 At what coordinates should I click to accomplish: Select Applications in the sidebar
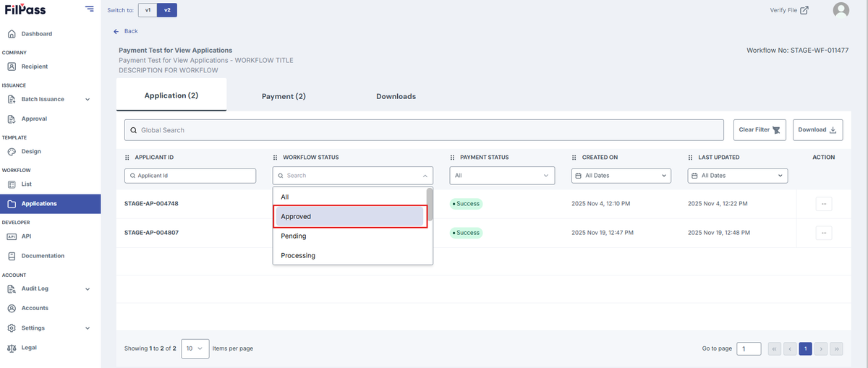click(x=50, y=204)
